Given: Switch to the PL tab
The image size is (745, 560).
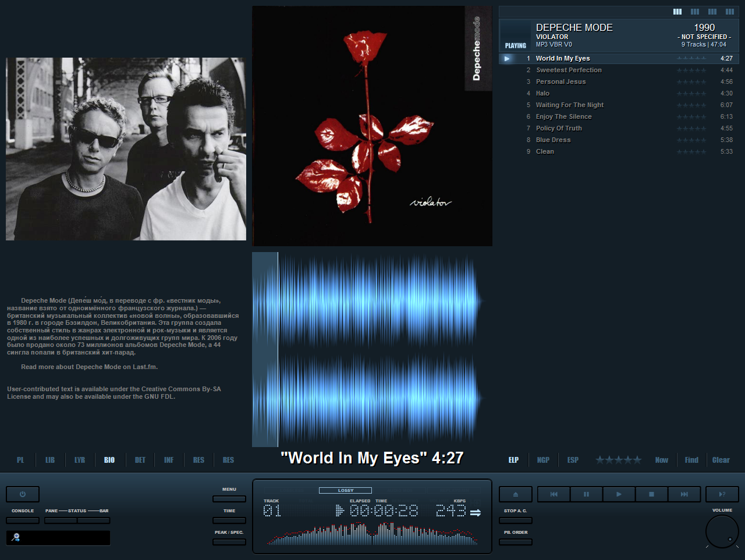Looking at the screenshot, I should (20, 460).
